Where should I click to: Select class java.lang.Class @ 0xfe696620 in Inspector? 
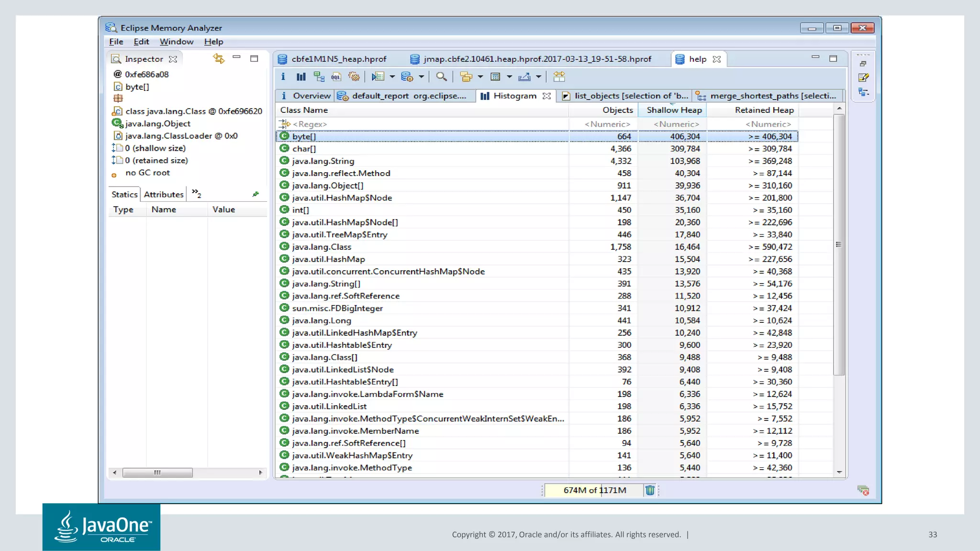(188, 111)
